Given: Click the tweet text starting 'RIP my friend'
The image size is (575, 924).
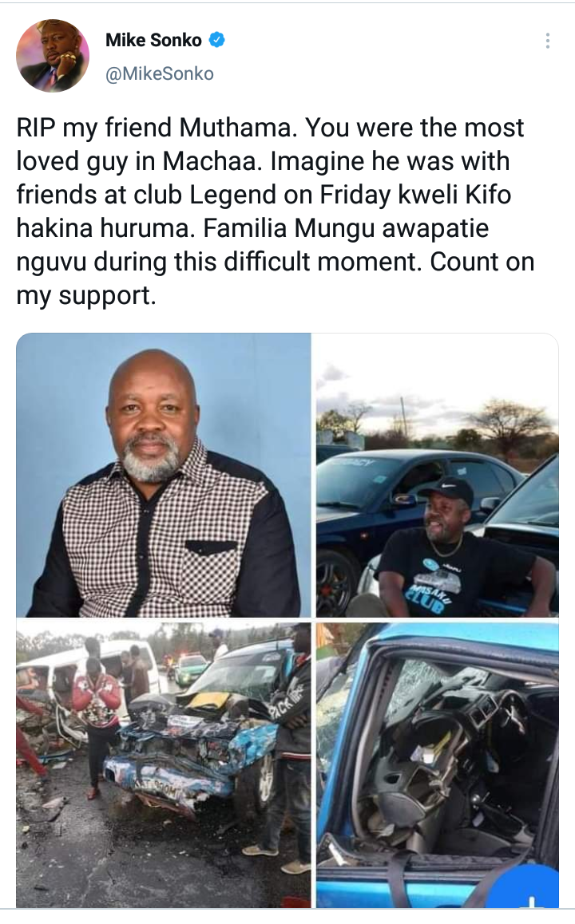Looking at the screenshot, I should pyautogui.click(x=276, y=211).
